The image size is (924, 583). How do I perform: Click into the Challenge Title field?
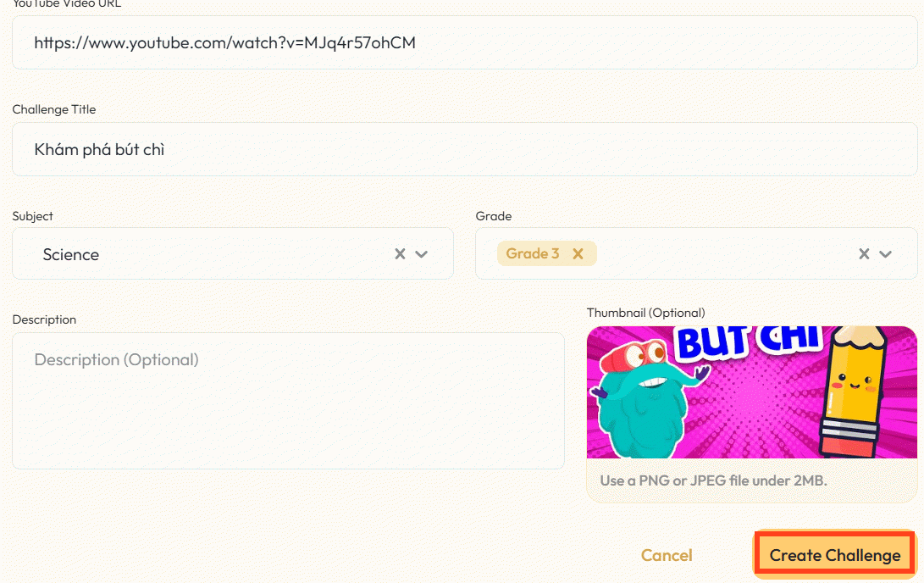tap(464, 150)
